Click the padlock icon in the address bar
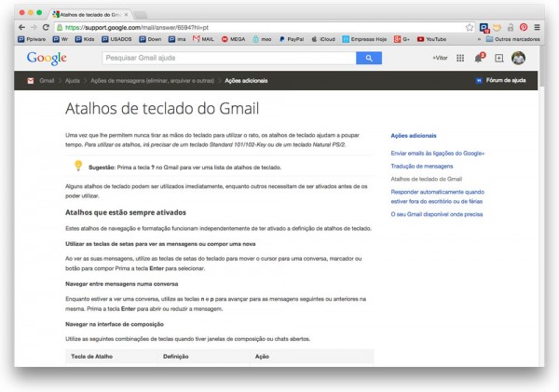Screen dimensions: 559x392 (60, 27)
